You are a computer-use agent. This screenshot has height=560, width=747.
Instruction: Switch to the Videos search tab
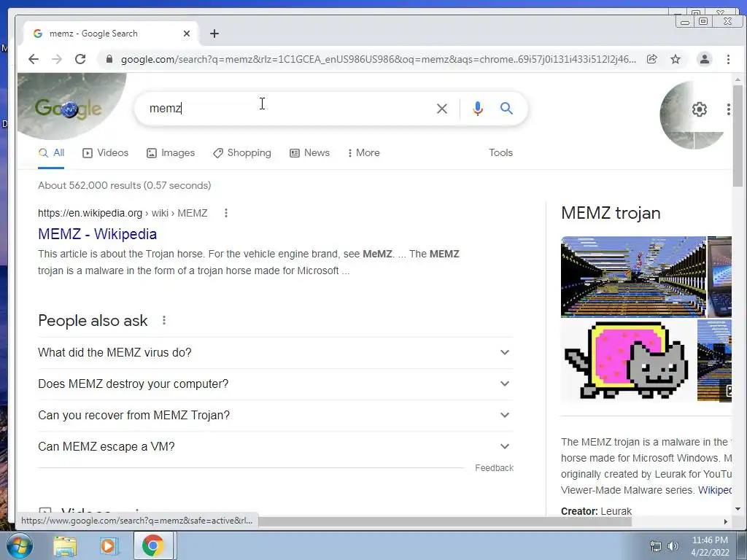click(x=105, y=153)
